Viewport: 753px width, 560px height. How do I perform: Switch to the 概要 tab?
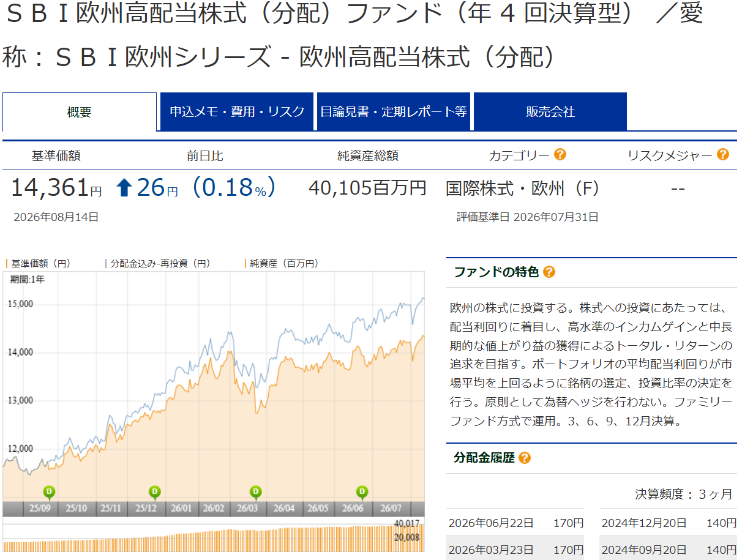[80, 112]
